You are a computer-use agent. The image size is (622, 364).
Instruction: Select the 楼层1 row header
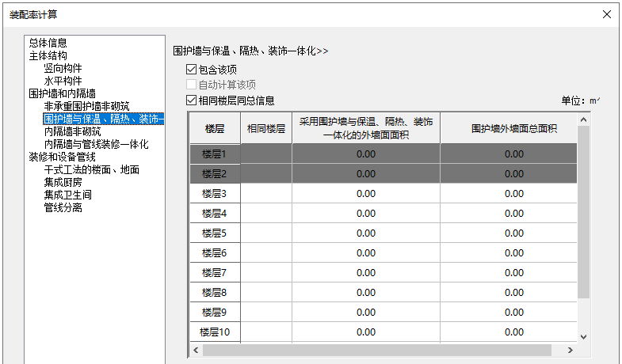click(214, 154)
